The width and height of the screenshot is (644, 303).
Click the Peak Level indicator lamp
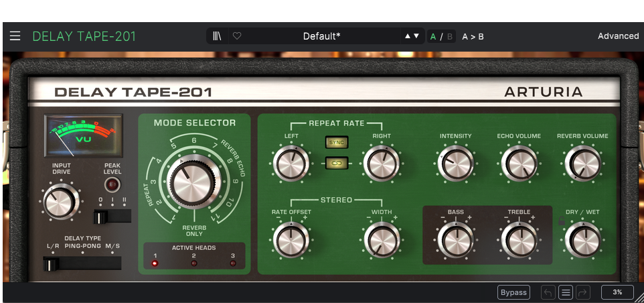tap(112, 185)
